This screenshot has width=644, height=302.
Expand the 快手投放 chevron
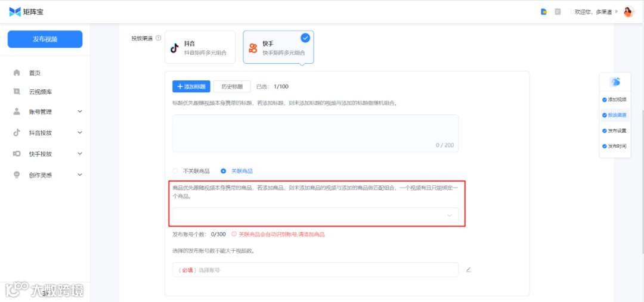80,154
